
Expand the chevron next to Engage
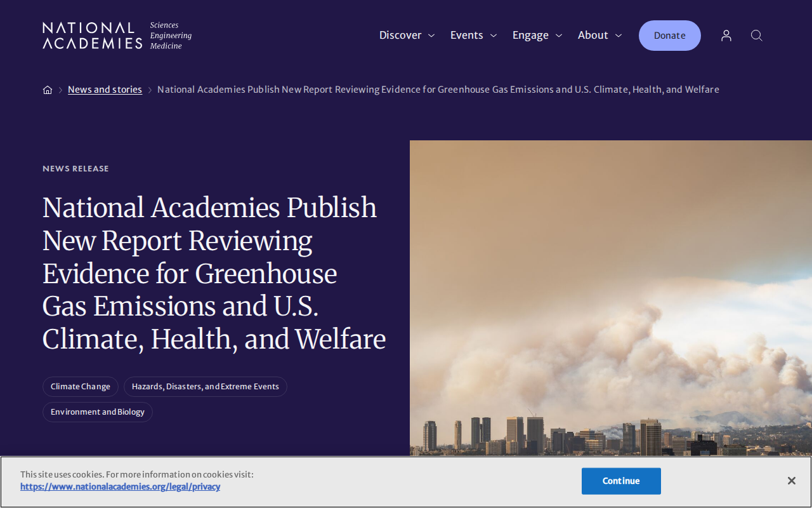pyautogui.click(x=559, y=36)
